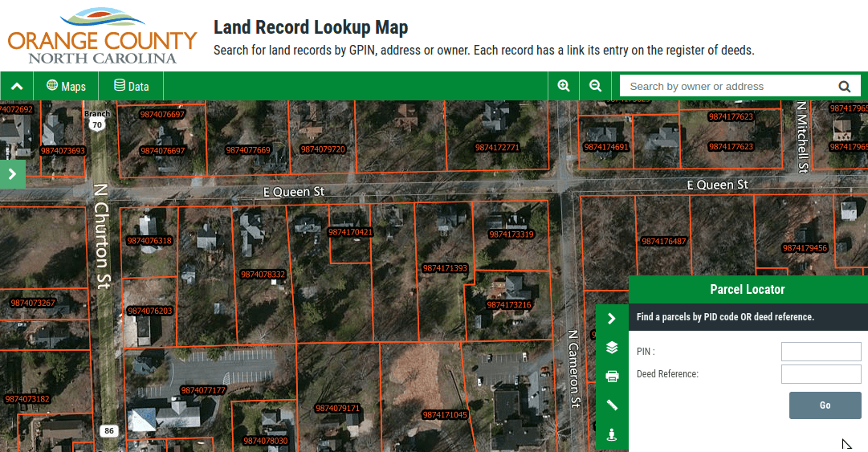Open the print tool
The height and width of the screenshot is (452, 868).
[x=612, y=377]
